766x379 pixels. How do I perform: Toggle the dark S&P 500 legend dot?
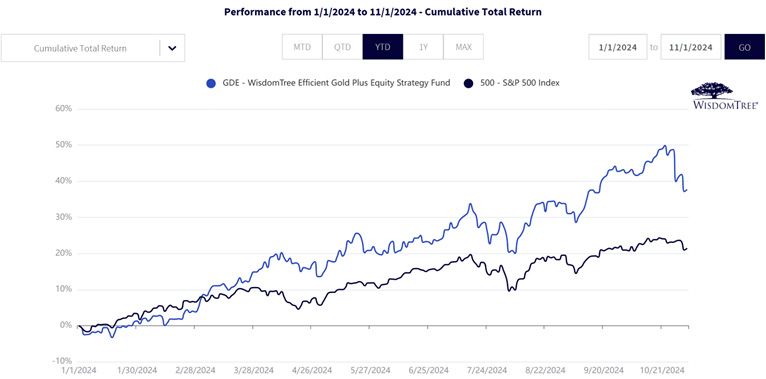click(468, 84)
